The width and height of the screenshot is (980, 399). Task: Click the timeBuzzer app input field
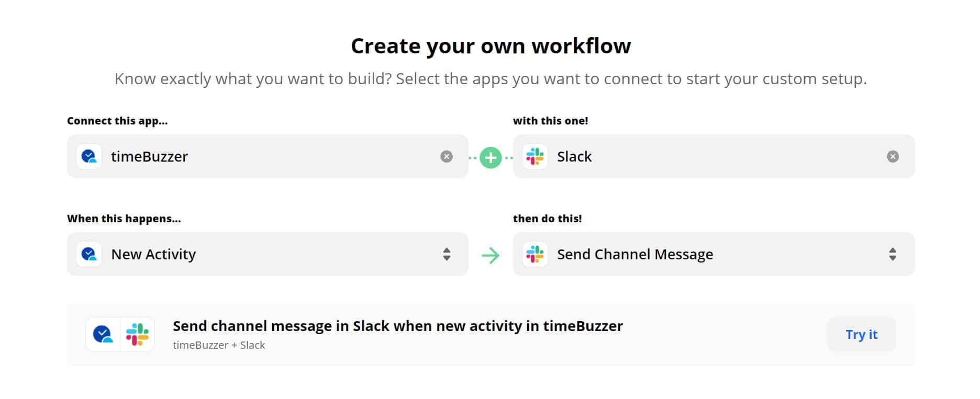click(x=268, y=156)
